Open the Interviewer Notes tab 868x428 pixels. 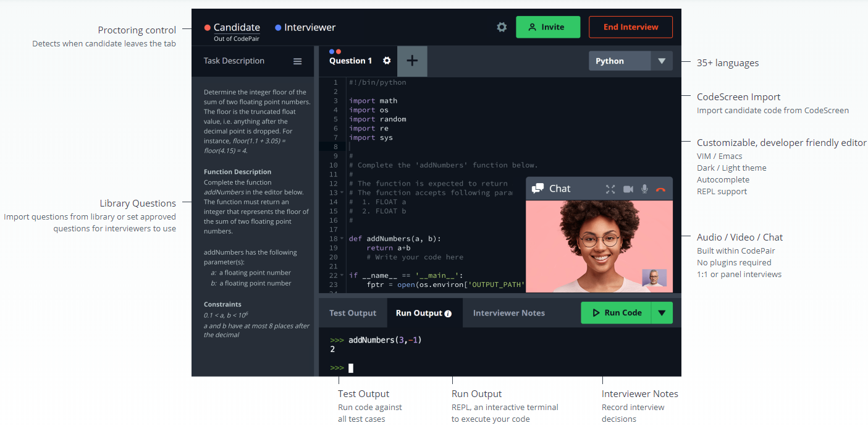click(x=509, y=313)
